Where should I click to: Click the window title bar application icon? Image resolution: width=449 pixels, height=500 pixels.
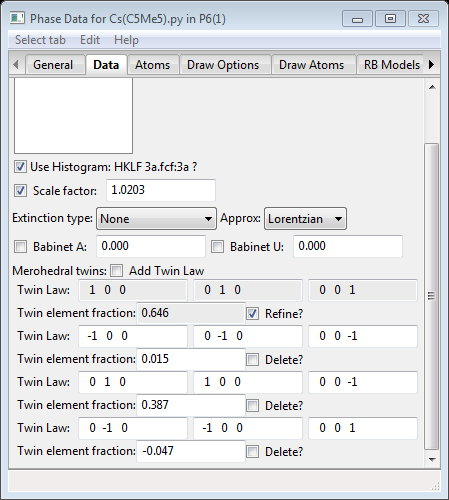(x=17, y=18)
